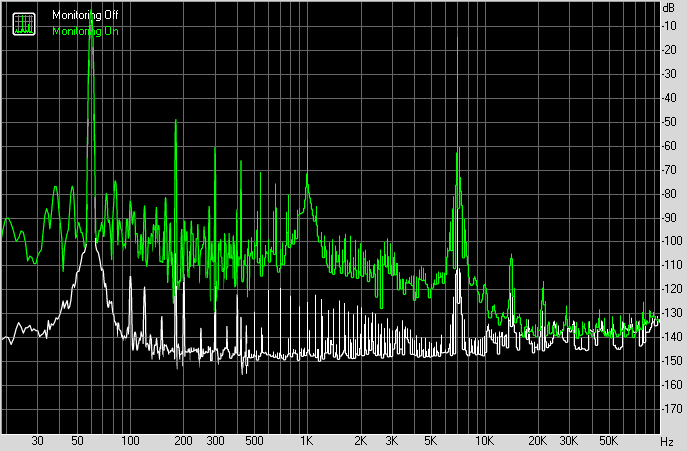Click the 50K frequency label
The height and width of the screenshot is (451, 687).
[x=608, y=440]
